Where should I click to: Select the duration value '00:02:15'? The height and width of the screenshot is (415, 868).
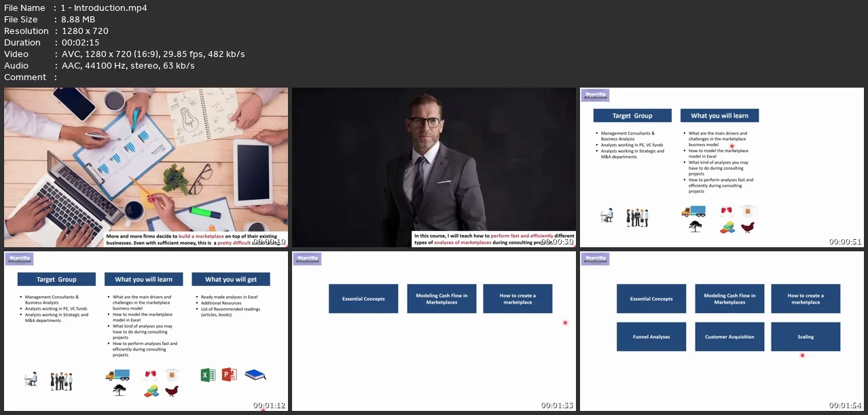[x=81, y=43]
